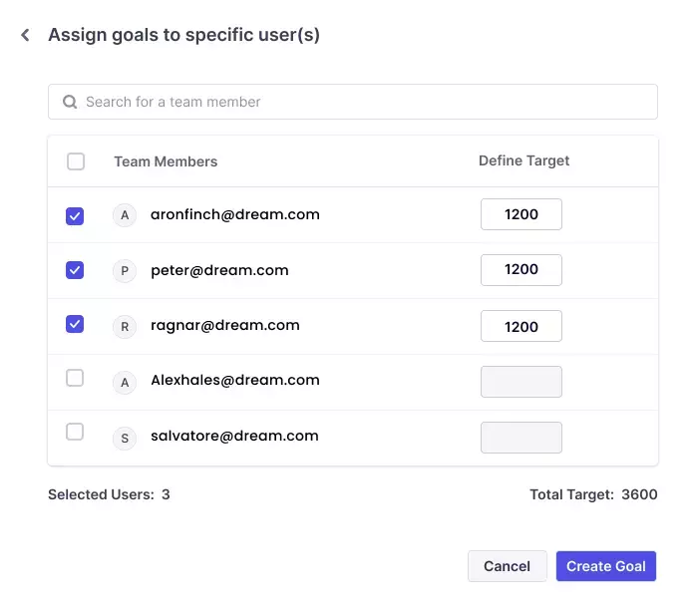Edit aronfinch's target field showing 1200
Screen dimensions: 693x616
[521, 214]
